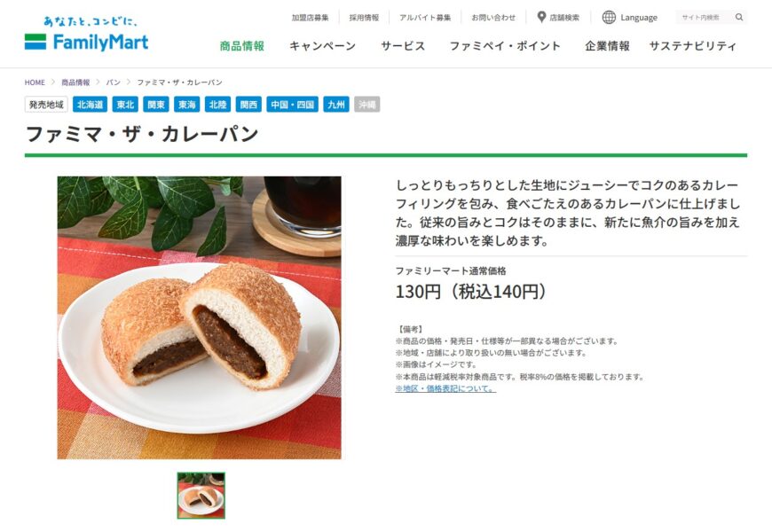Click パン in the breadcrumb
This screenshot has width=772, height=532.
[114, 82]
